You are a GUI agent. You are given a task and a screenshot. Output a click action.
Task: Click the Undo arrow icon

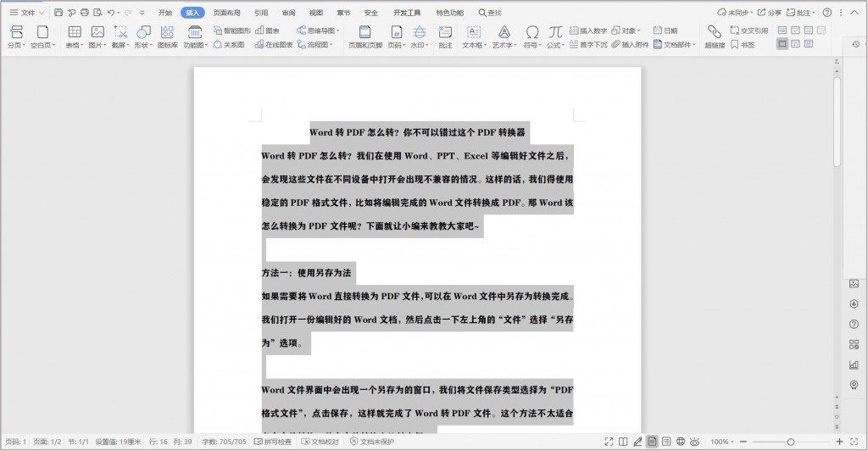point(111,12)
